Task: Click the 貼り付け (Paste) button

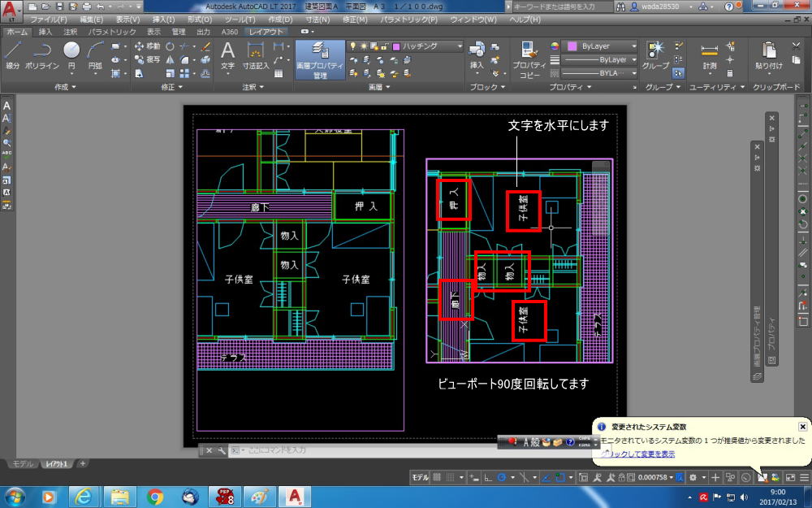Action: coord(768,56)
